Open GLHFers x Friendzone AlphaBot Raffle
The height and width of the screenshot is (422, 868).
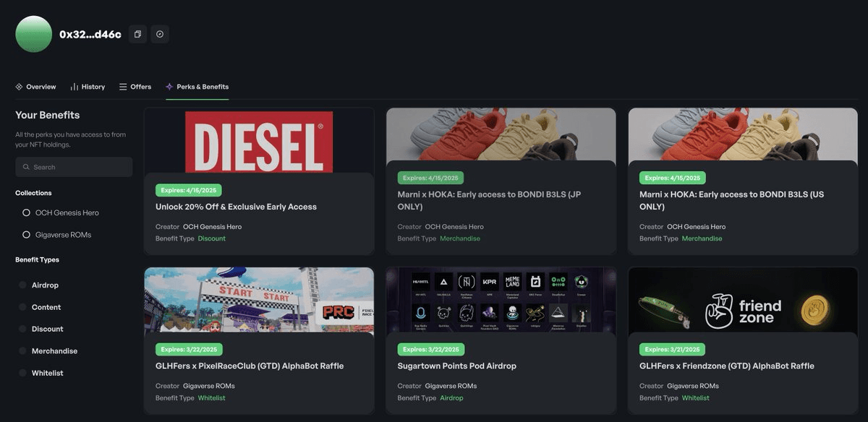tap(727, 366)
